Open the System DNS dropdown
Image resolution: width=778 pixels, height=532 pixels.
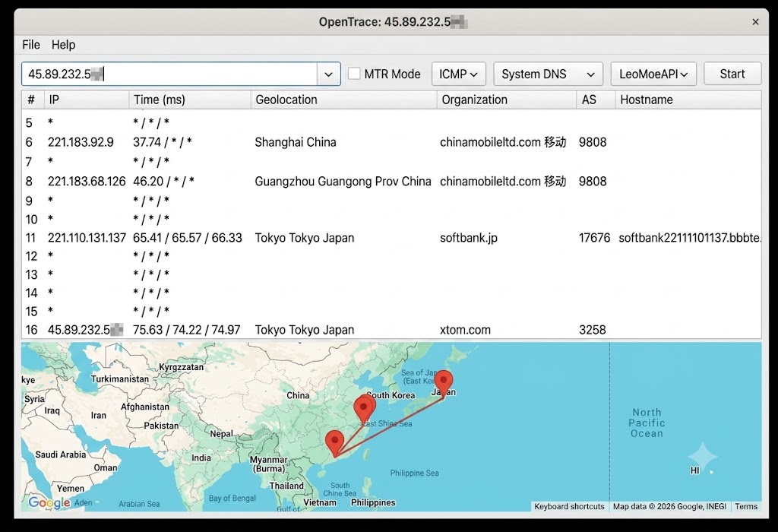click(x=548, y=74)
